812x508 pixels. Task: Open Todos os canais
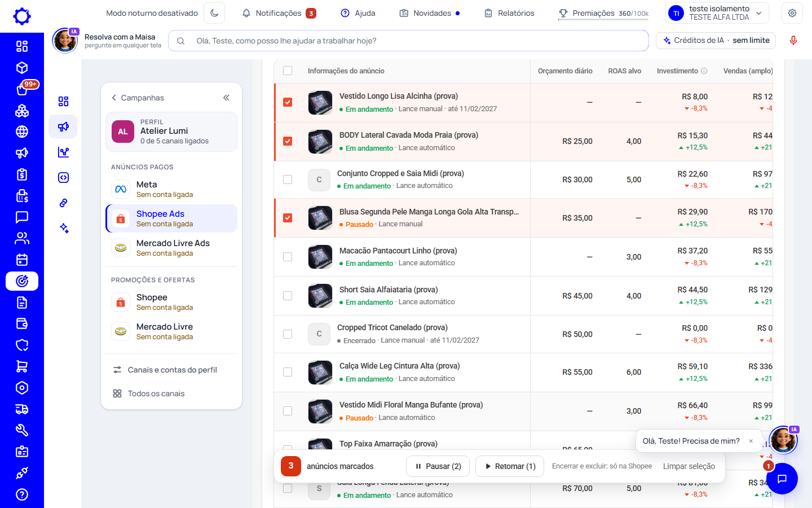point(171,393)
